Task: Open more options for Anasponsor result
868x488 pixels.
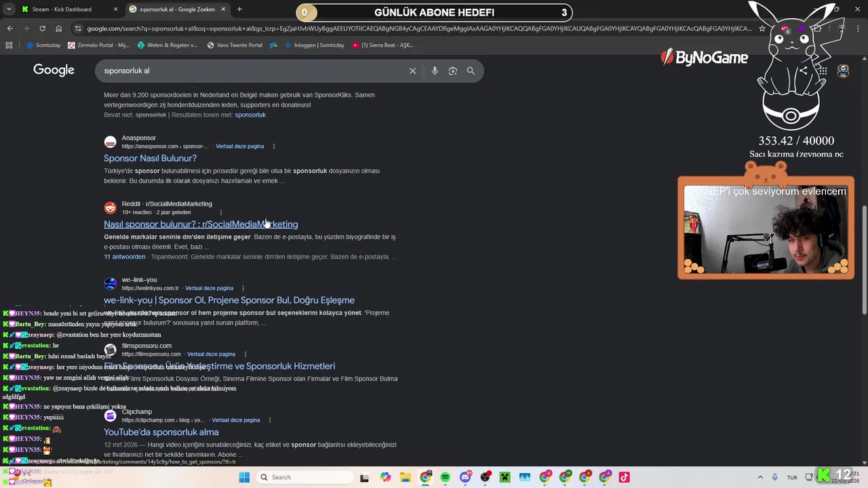Action: 274,146
